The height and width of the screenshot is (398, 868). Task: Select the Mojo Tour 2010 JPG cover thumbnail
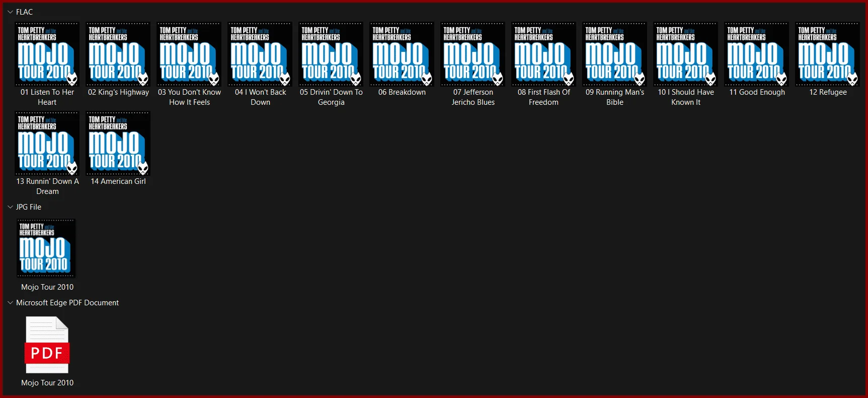[46, 248]
